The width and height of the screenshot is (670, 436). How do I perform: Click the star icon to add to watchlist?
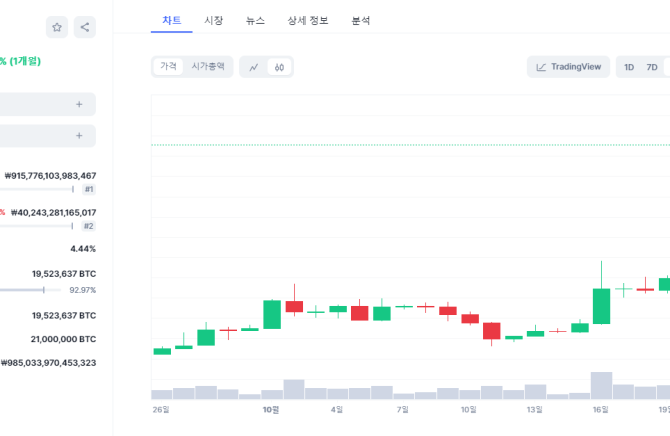click(x=58, y=27)
